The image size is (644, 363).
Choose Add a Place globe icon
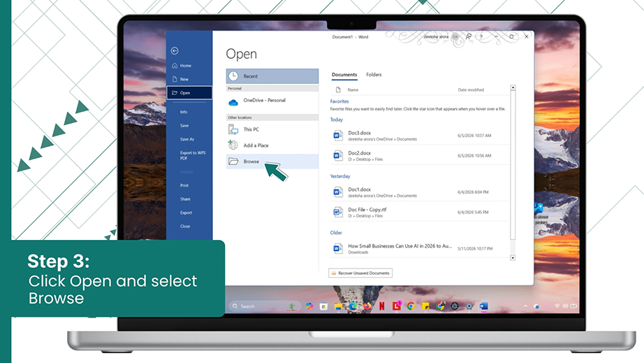[233, 145]
